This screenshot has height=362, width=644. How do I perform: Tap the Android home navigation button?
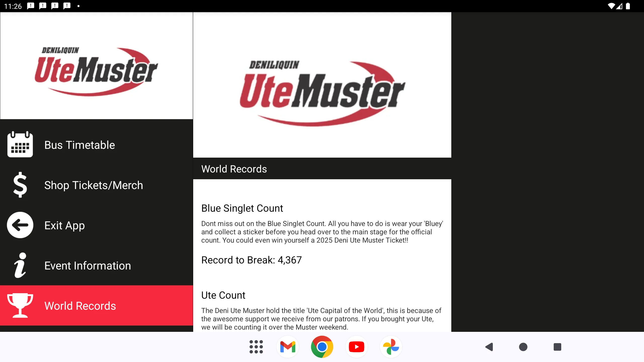(523, 347)
